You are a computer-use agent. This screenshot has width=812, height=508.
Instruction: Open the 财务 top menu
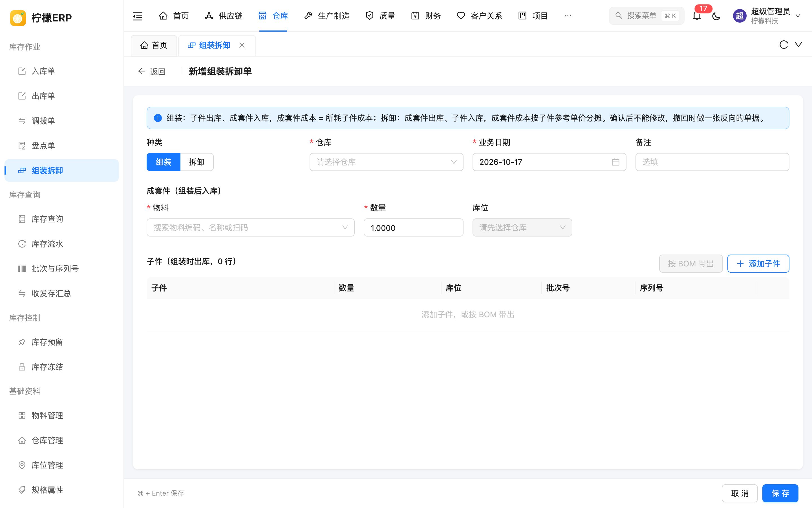click(x=426, y=16)
